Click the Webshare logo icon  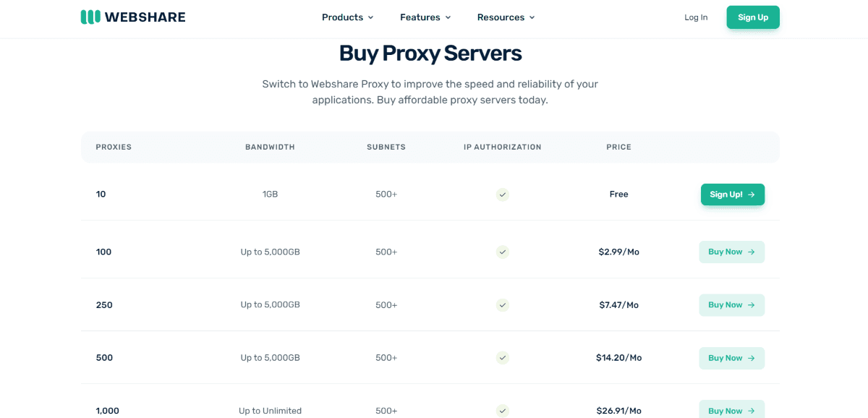[x=90, y=17]
